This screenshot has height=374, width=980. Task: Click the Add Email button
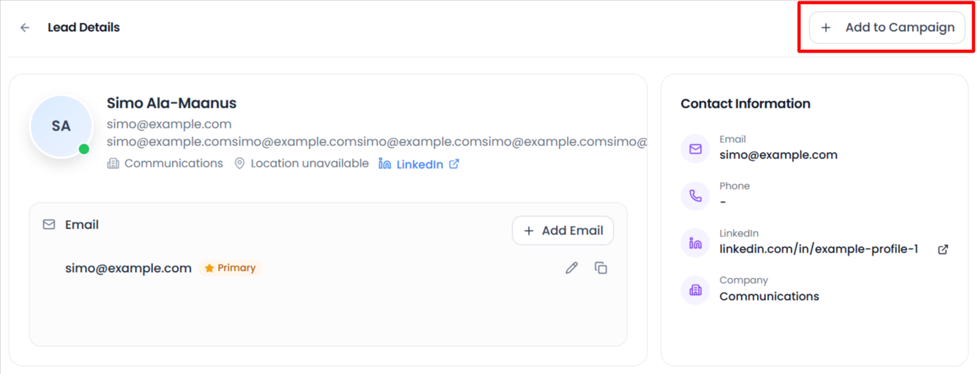pos(562,231)
